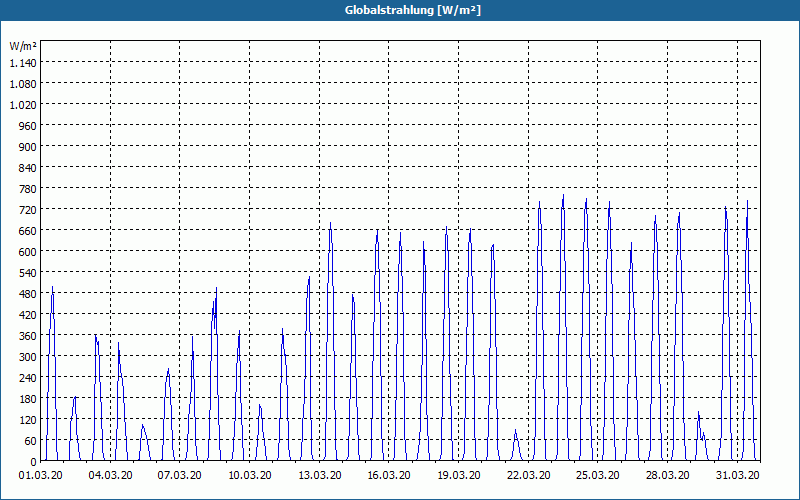Click the 540 y-axis label
800x500 pixels.
28,273
